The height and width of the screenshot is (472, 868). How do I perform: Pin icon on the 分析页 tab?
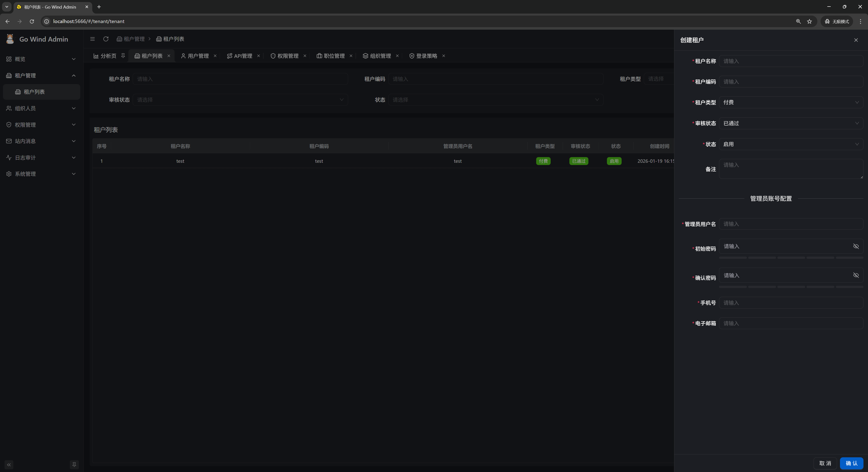123,56
